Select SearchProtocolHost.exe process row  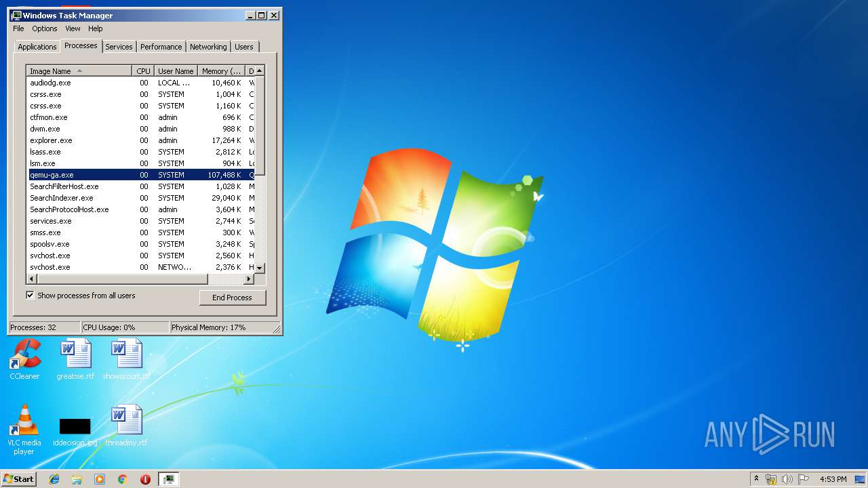[x=140, y=209]
